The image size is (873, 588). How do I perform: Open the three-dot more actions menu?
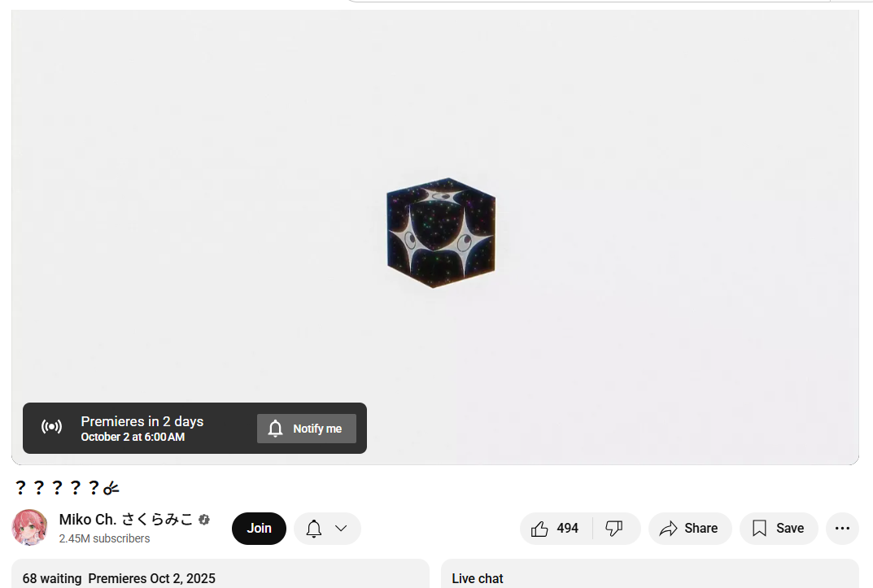[x=842, y=529]
